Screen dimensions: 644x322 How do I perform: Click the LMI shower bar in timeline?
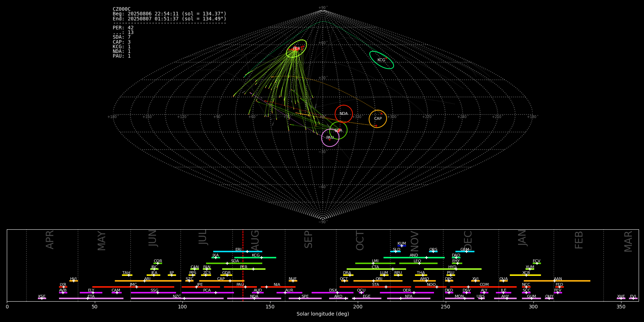(375, 263)
